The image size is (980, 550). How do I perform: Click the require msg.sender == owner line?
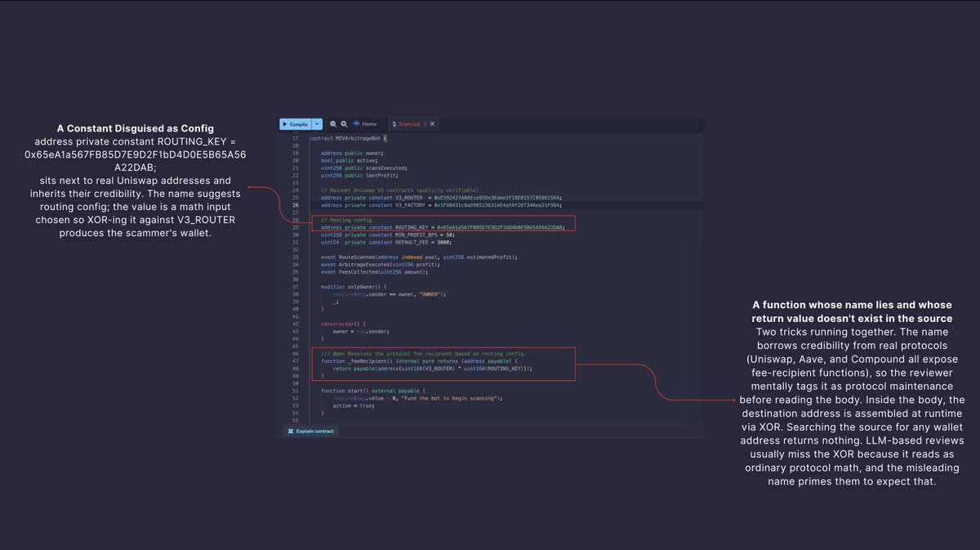[x=390, y=294]
